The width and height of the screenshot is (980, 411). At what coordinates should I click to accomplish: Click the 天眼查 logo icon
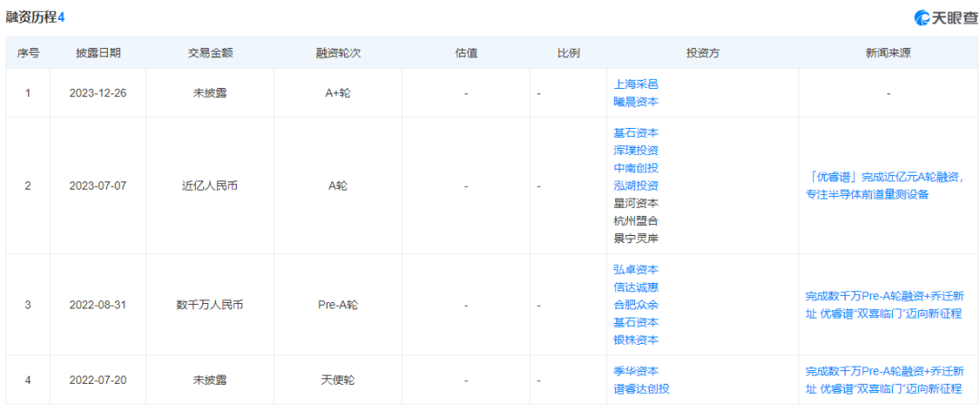point(923,17)
